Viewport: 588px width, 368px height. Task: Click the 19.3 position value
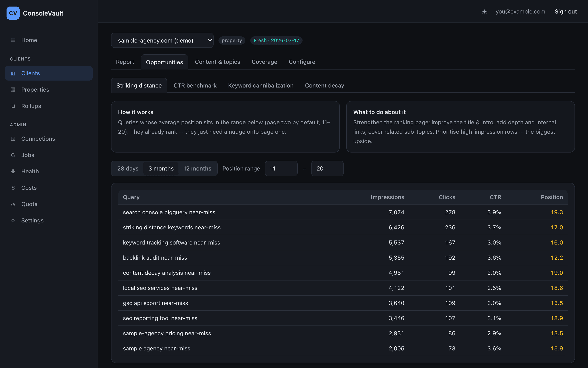point(557,212)
